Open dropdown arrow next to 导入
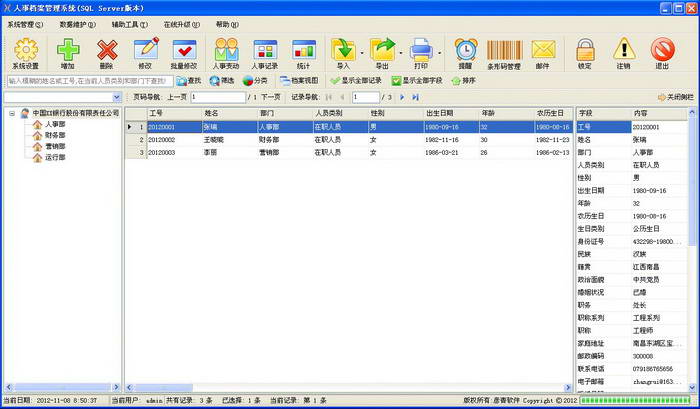700x409 pixels. pyautogui.click(x=362, y=53)
